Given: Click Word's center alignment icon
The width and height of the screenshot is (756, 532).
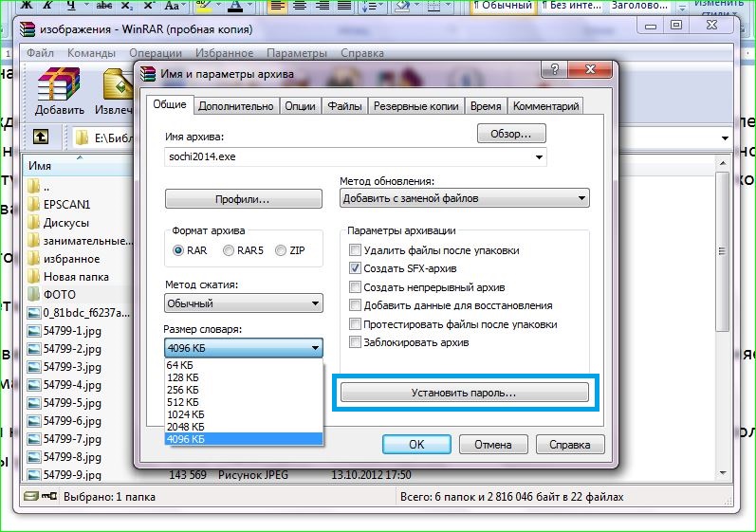Looking at the screenshot, I should click(300, 6).
